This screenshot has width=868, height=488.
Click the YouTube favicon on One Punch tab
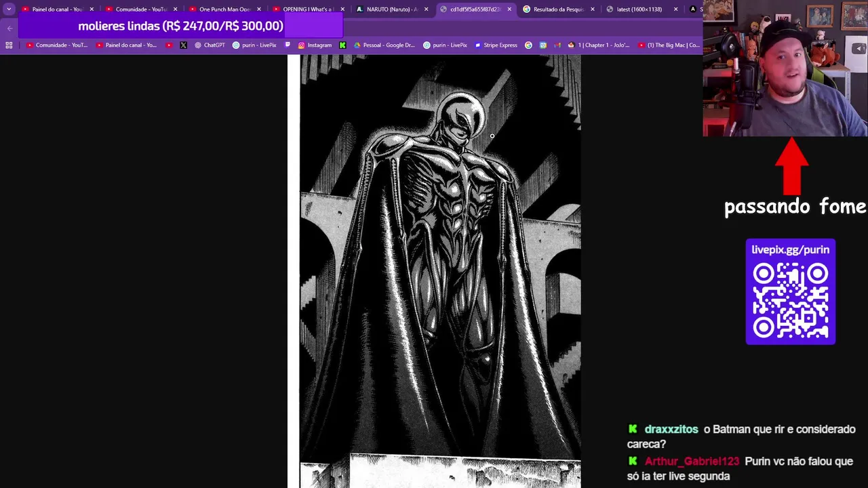pos(193,9)
